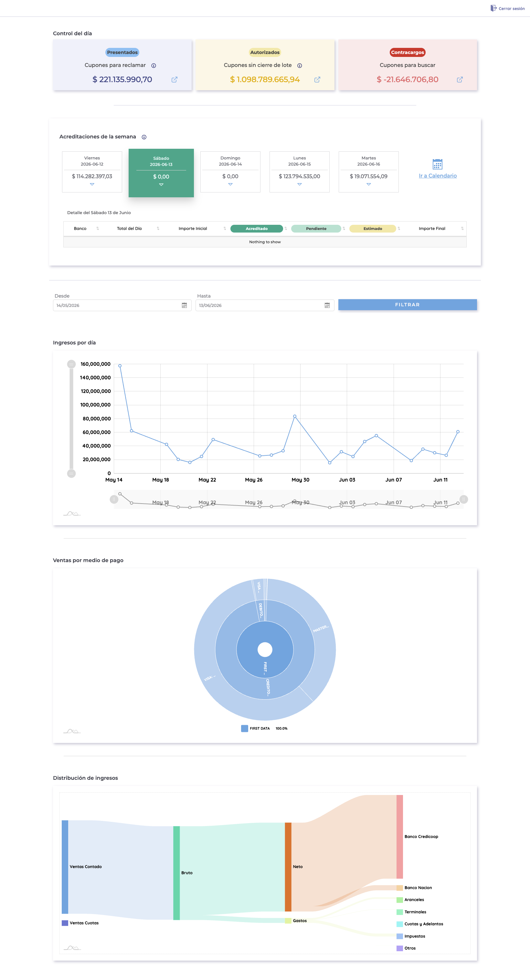Click the Aranceles node swatch
This screenshot has height=980, width=530.
pyautogui.click(x=399, y=900)
